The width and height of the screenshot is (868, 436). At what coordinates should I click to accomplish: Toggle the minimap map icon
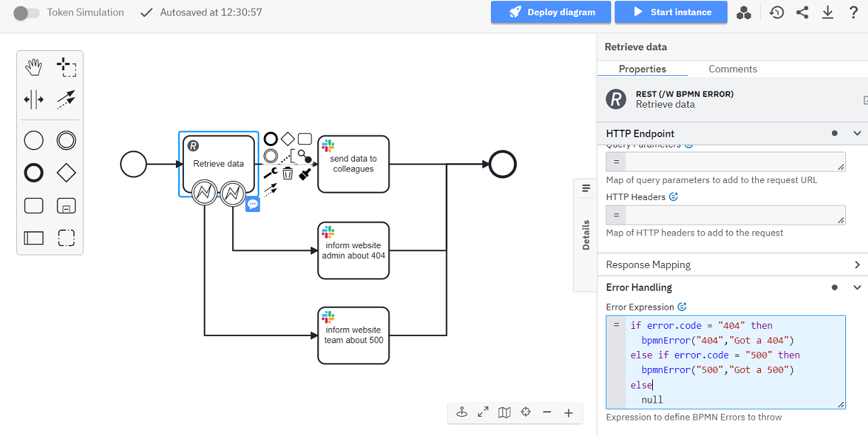pyautogui.click(x=505, y=413)
